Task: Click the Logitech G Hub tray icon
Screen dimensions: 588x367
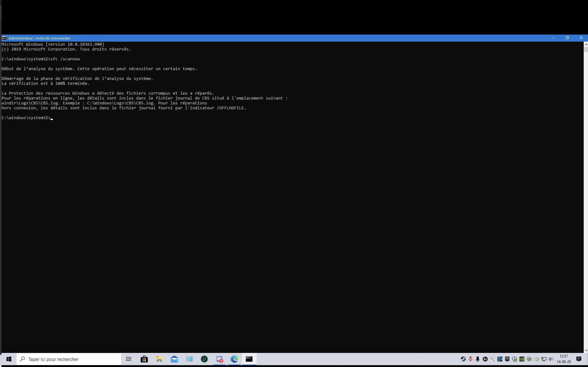Action: [x=485, y=359]
